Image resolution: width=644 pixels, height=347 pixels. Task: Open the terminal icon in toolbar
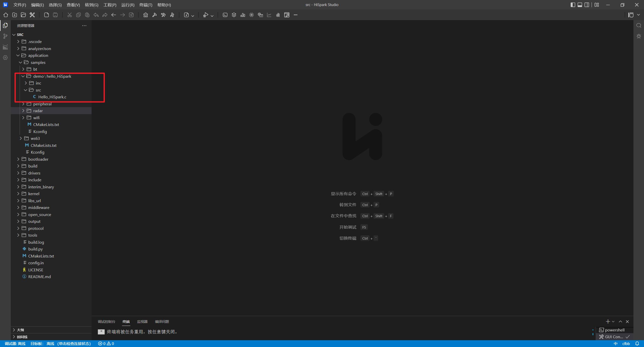(x=225, y=15)
